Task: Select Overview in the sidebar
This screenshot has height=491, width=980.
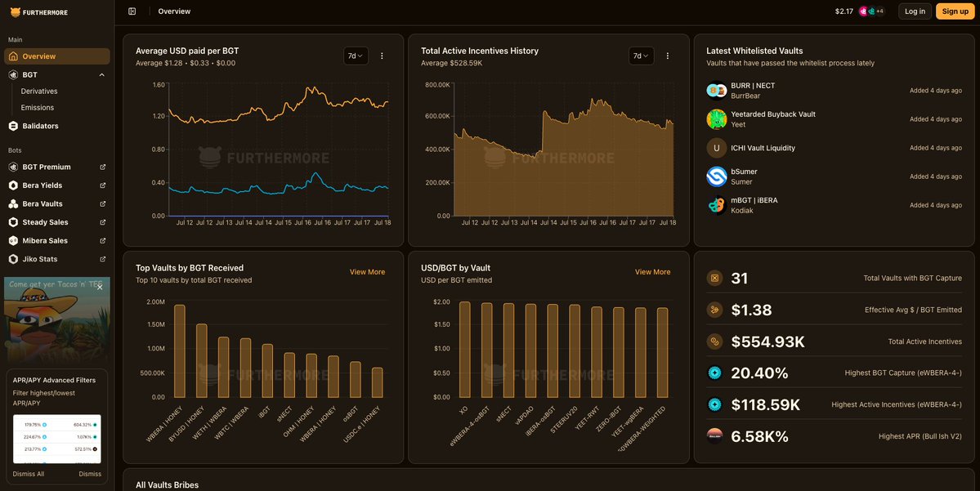Action: pyautogui.click(x=57, y=56)
